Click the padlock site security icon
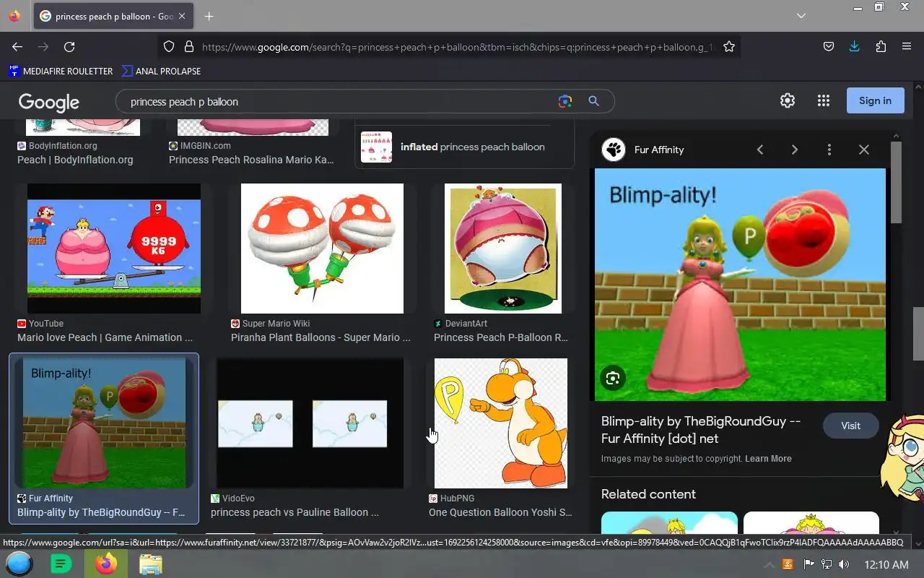The height and width of the screenshot is (578, 924). 189,46
